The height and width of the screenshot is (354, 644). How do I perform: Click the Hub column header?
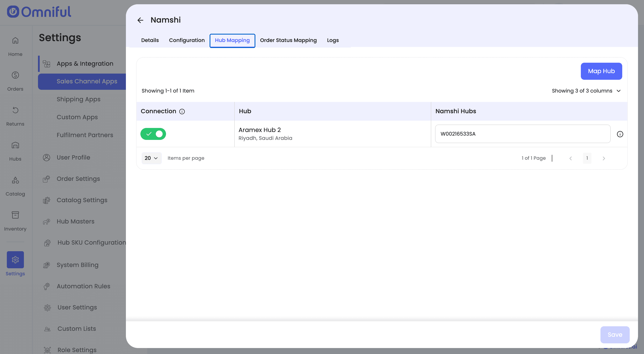point(245,111)
